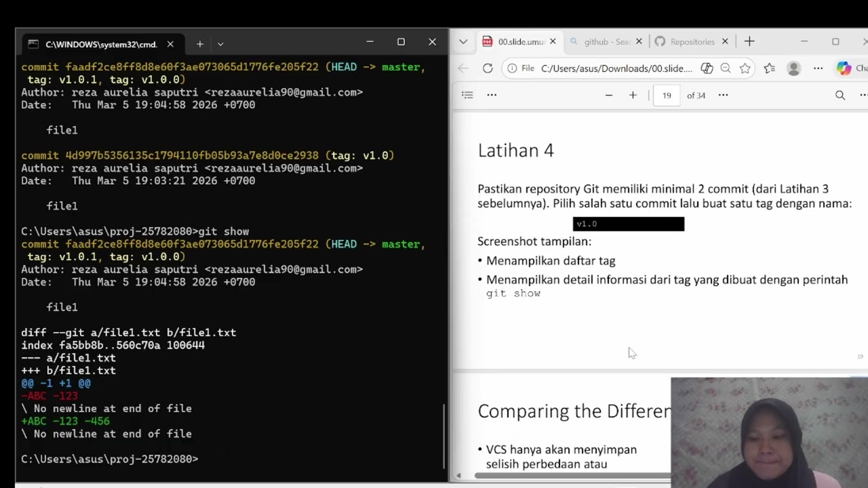
Task: Click the 'Latihan 4' slide heading
Action: pos(515,150)
